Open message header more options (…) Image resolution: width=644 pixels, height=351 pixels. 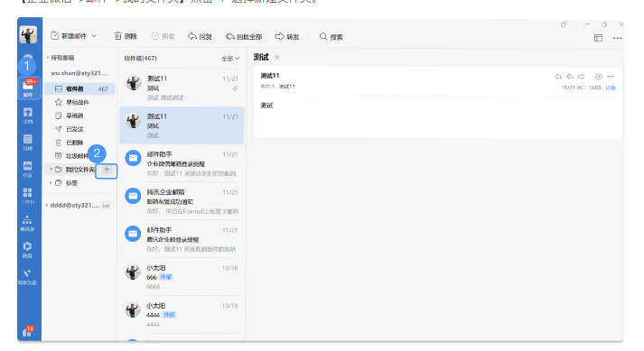pyautogui.click(x=611, y=77)
